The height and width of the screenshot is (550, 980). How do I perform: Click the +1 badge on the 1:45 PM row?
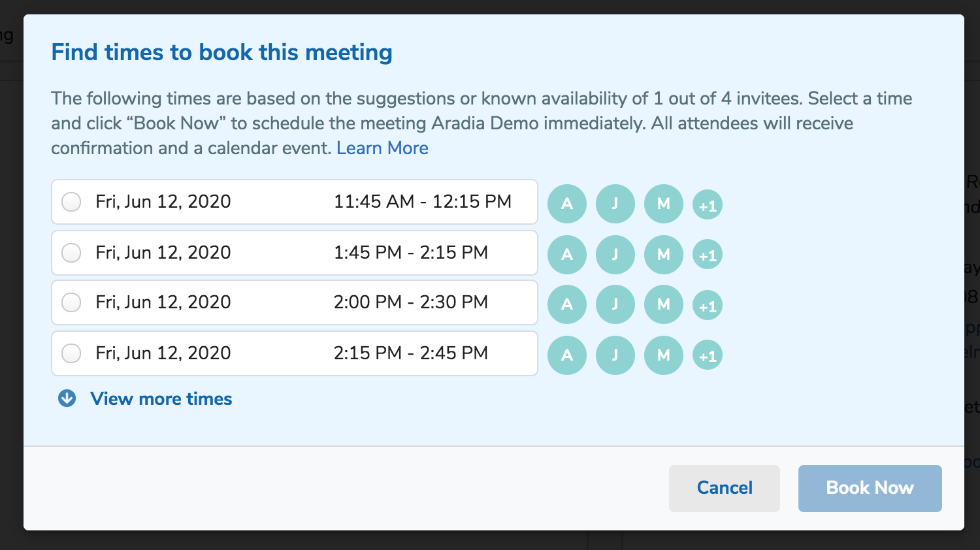(x=708, y=255)
